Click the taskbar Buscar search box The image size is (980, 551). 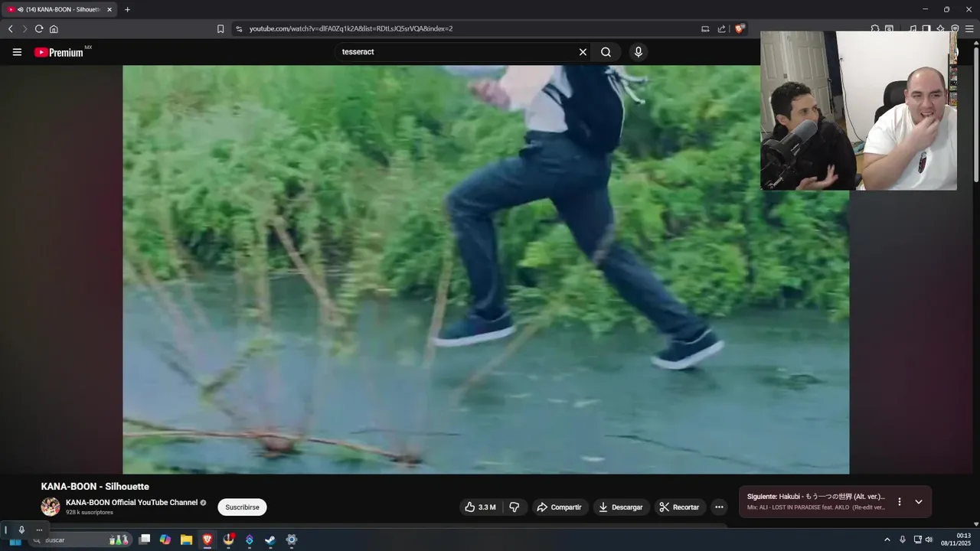tap(82, 540)
